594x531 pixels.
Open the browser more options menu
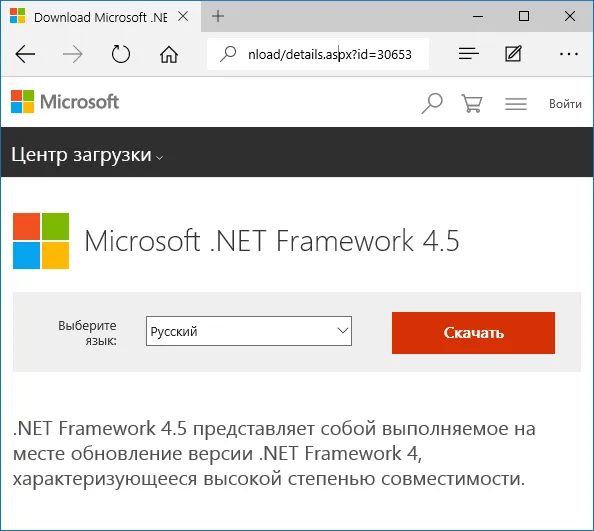click(569, 54)
